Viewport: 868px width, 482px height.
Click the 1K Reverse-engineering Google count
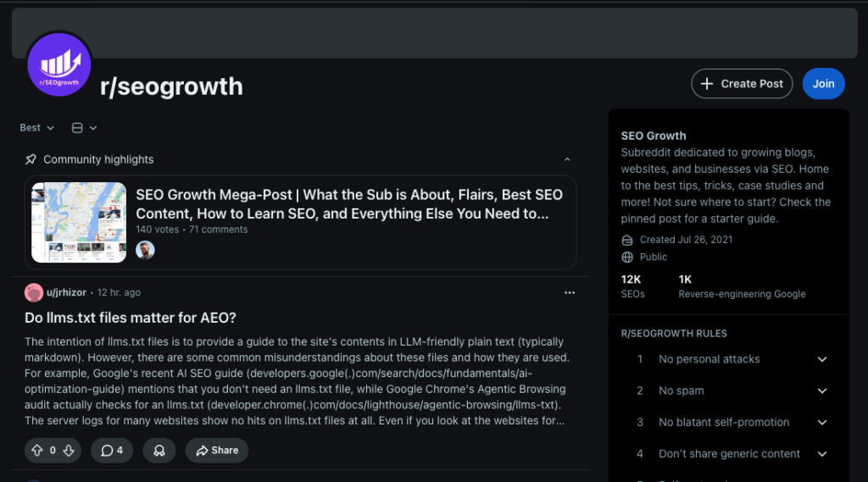tap(742, 286)
